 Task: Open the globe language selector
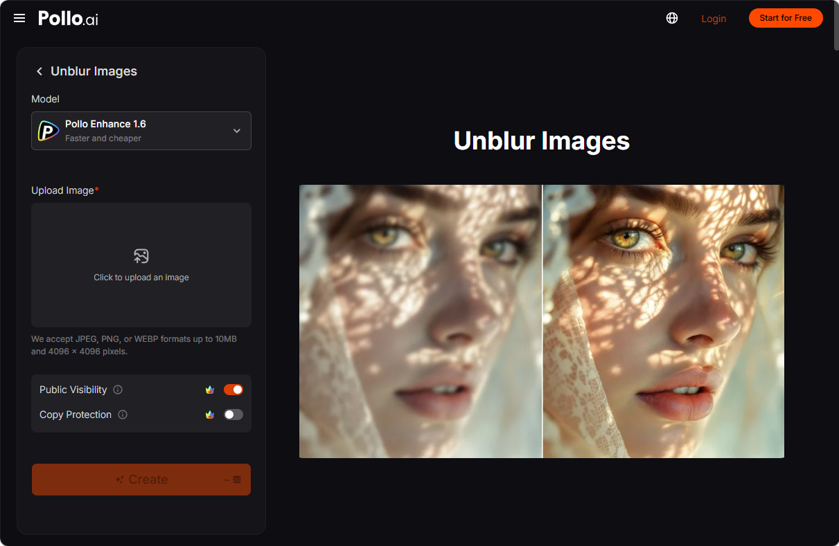click(672, 18)
